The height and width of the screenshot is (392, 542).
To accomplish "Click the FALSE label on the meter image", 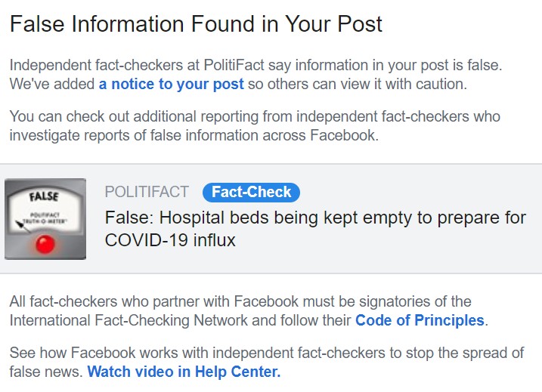I will pyautogui.click(x=44, y=196).
